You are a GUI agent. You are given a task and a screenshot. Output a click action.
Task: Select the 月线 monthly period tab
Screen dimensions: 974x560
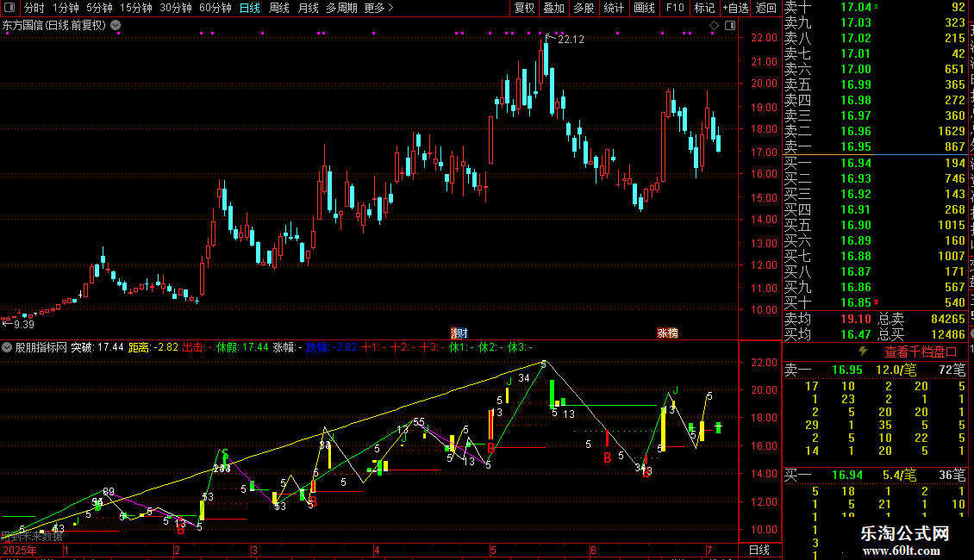(x=308, y=8)
